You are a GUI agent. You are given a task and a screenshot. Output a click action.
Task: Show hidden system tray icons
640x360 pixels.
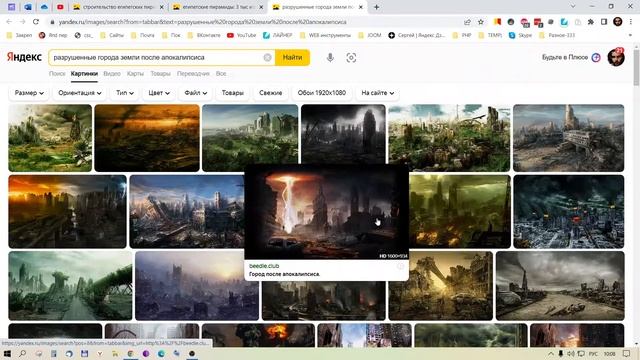pyautogui.click(x=551, y=353)
